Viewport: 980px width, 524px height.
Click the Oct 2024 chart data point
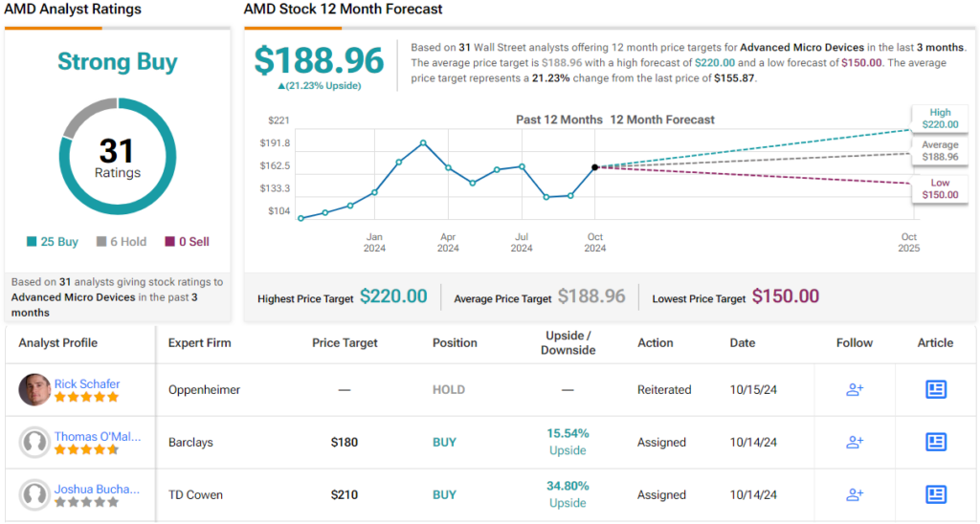point(595,167)
